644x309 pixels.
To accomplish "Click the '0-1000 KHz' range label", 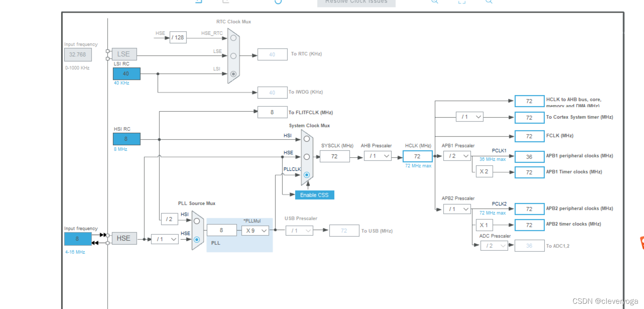I will point(77,68).
